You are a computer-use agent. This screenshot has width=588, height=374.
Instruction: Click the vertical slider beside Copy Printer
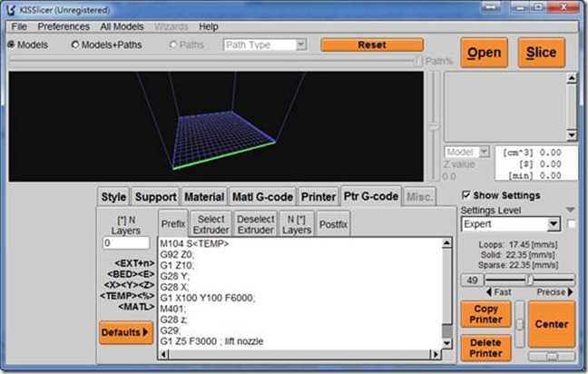tap(519, 324)
